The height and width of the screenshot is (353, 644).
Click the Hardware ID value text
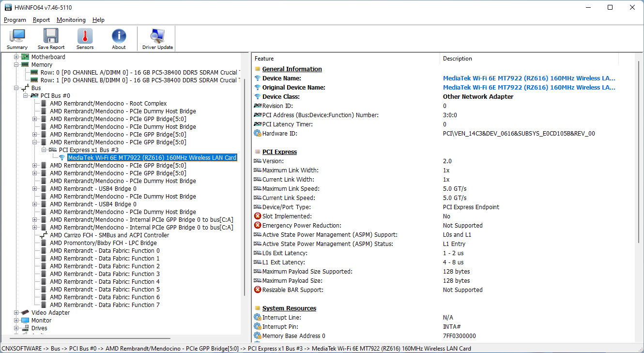519,134
